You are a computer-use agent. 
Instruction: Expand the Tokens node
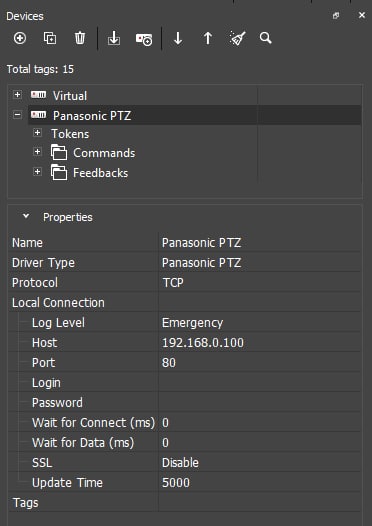tap(38, 133)
